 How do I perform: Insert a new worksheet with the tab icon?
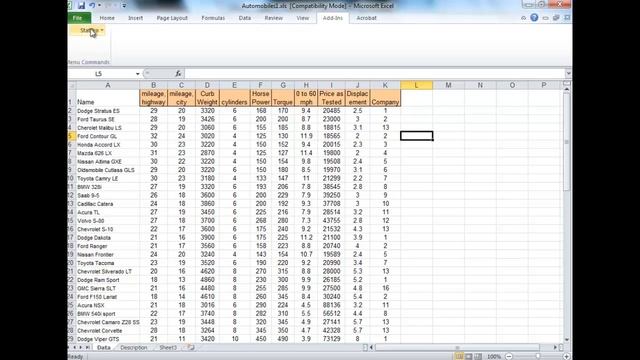(191, 348)
